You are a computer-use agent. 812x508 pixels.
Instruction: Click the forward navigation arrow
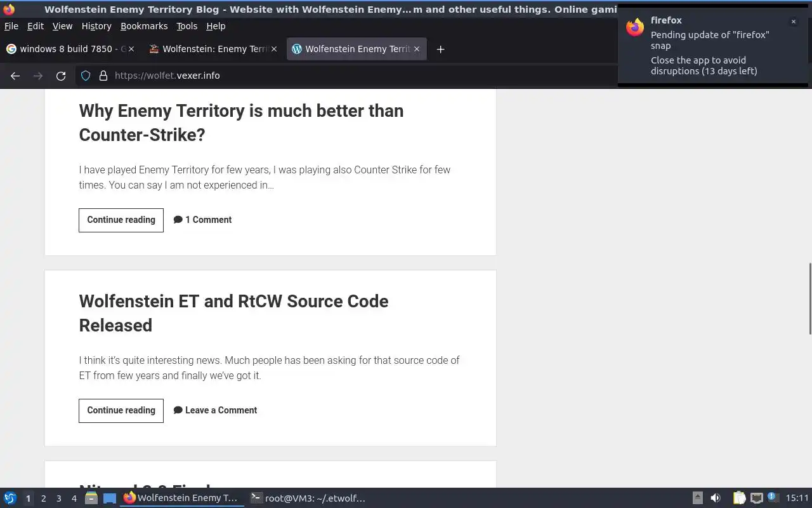pyautogui.click(x=38, y=76)
